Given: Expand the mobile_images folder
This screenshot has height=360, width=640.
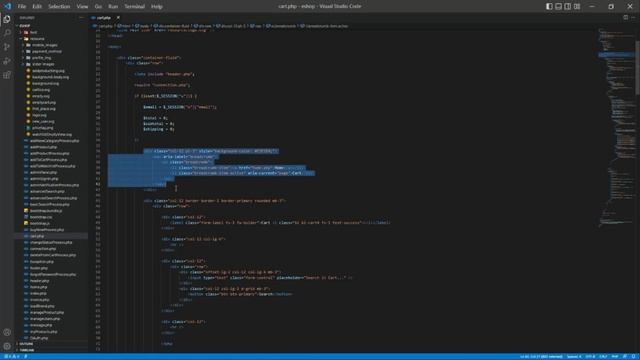Looking at the screenshot, I should point(44,45).
